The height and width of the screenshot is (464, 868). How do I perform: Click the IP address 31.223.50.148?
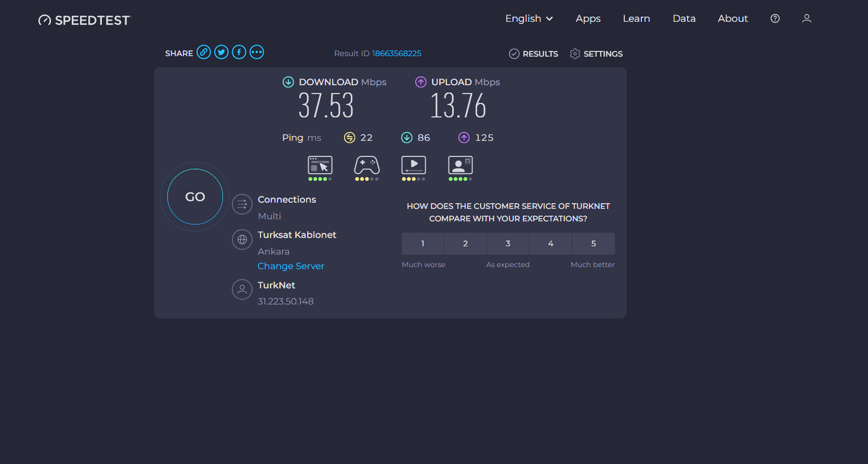(x=286, y=301)
